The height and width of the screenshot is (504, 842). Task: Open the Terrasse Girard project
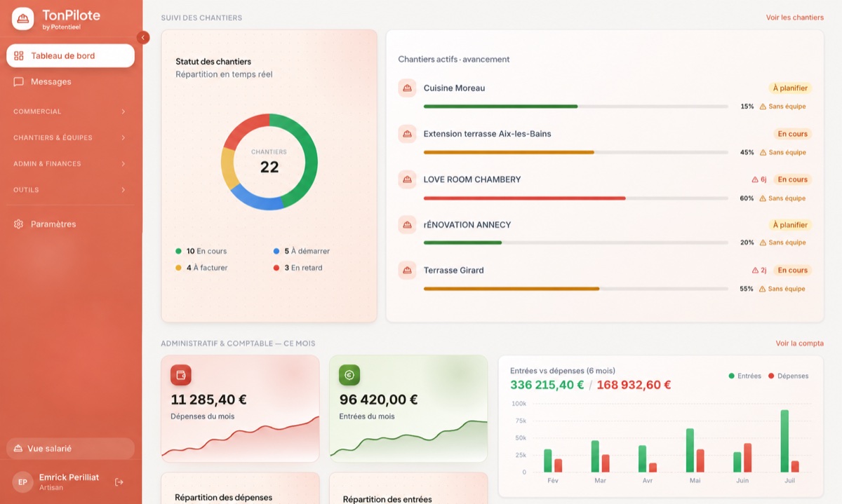pos(453,271)
